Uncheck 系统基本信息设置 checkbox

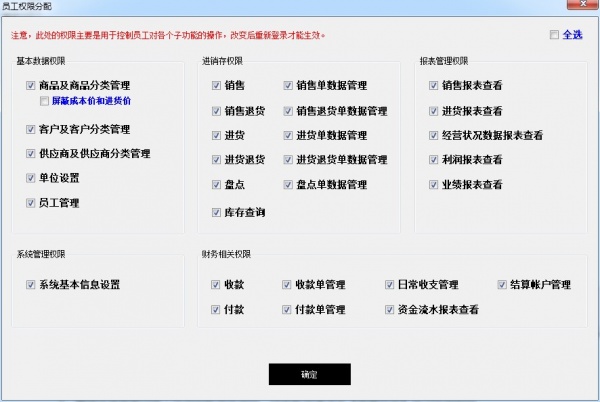pos(31,285)
